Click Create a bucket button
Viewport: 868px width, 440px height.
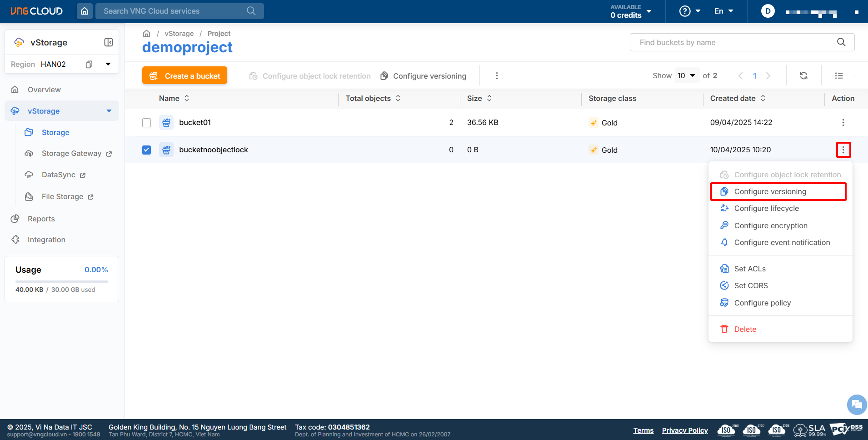(185, 76)
